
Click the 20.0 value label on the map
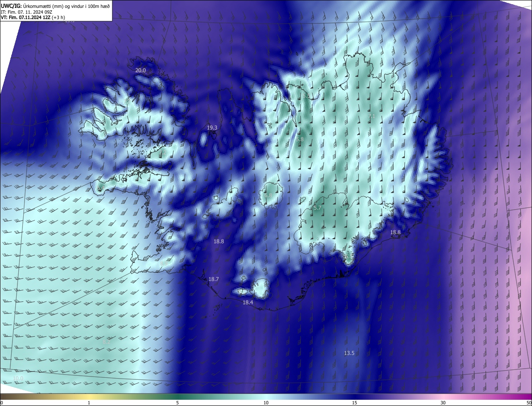141,70
